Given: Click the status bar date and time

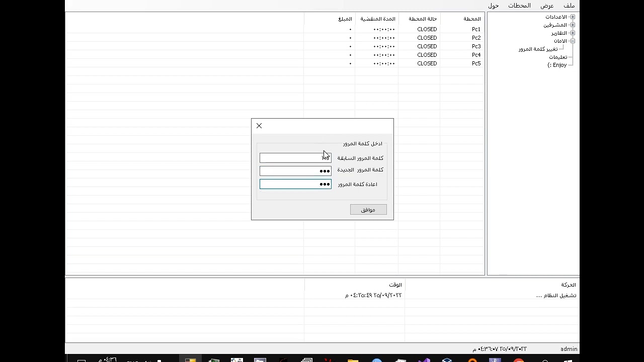Looking at the screenshot, I should 500,349.
